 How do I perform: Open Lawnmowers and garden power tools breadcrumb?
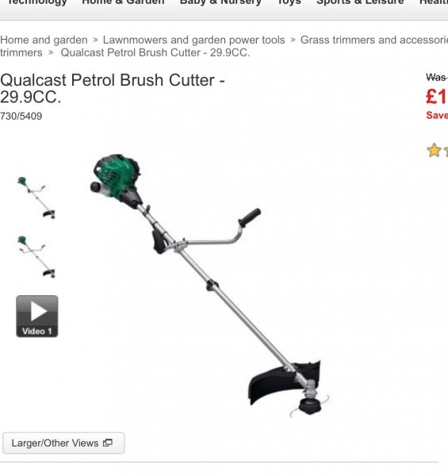click(193, 40)
